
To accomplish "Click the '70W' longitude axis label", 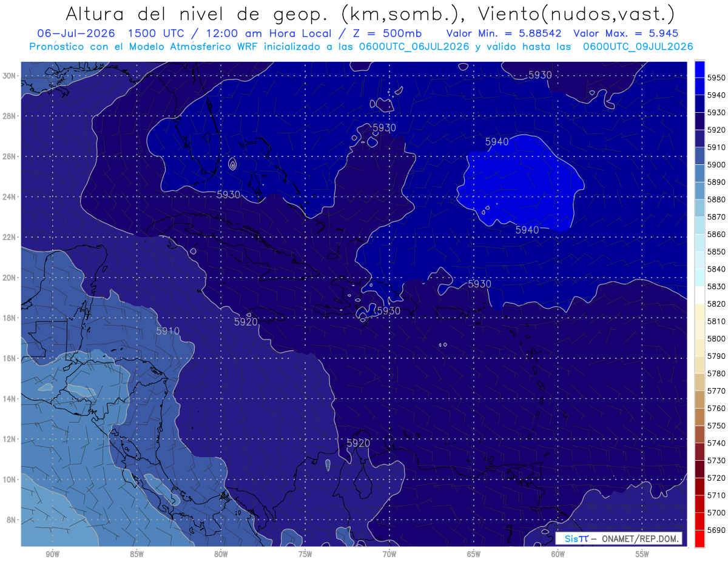I will coord(389,554).
